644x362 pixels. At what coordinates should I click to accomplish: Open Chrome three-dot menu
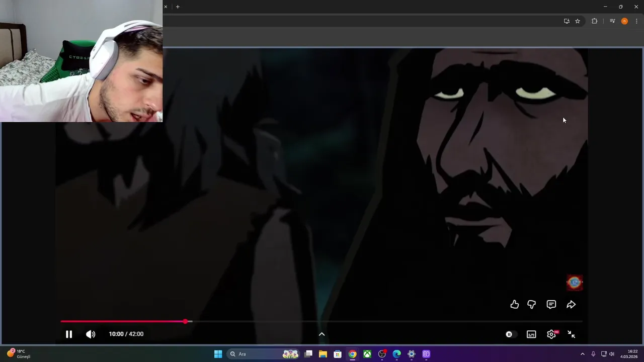pyautogui.click(x=636, y=21)
